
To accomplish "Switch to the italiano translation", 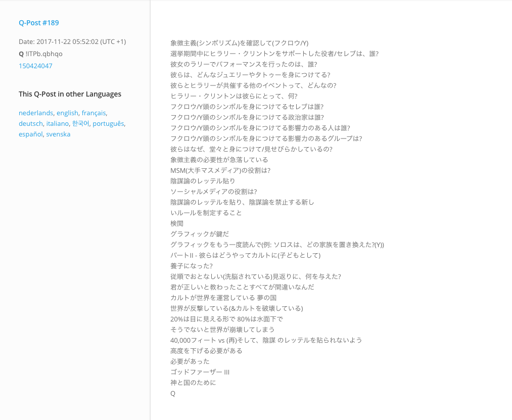I will (58, 123).
